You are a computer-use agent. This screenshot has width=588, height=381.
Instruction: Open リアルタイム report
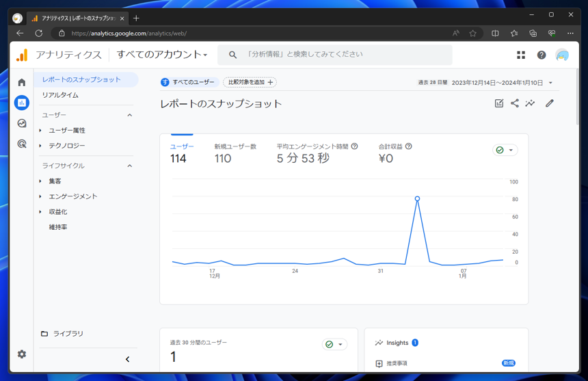coord(60,95)
